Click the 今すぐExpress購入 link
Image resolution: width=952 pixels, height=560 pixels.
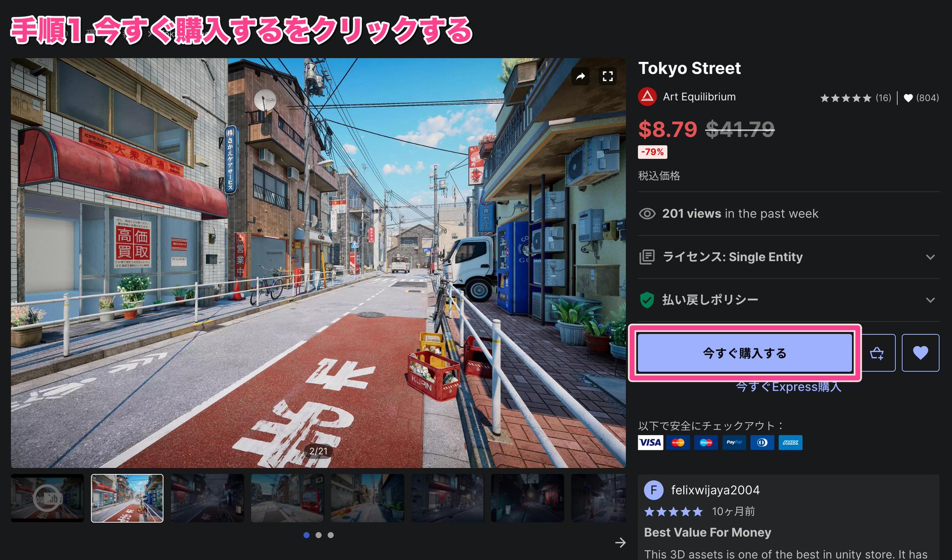click(789, 387)
